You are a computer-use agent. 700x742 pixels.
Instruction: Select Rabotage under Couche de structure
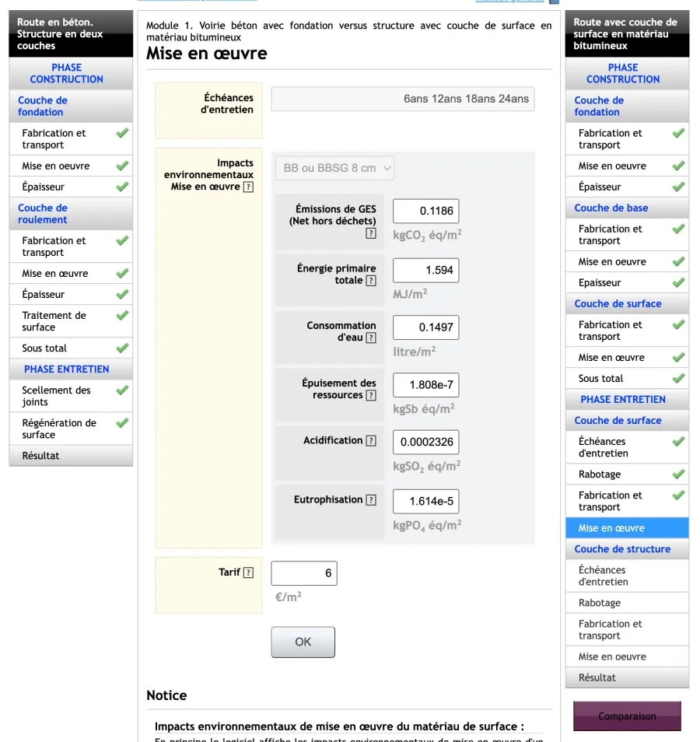[x=627, y=603]
